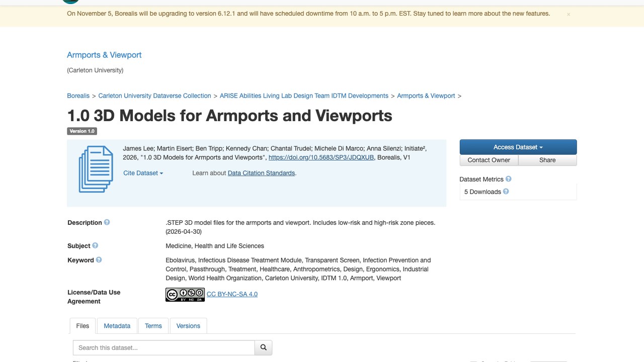The height and width of the screenshot is (362, 644).
Task: Open the Subject help tooltip icon
Action: [95, 245]
